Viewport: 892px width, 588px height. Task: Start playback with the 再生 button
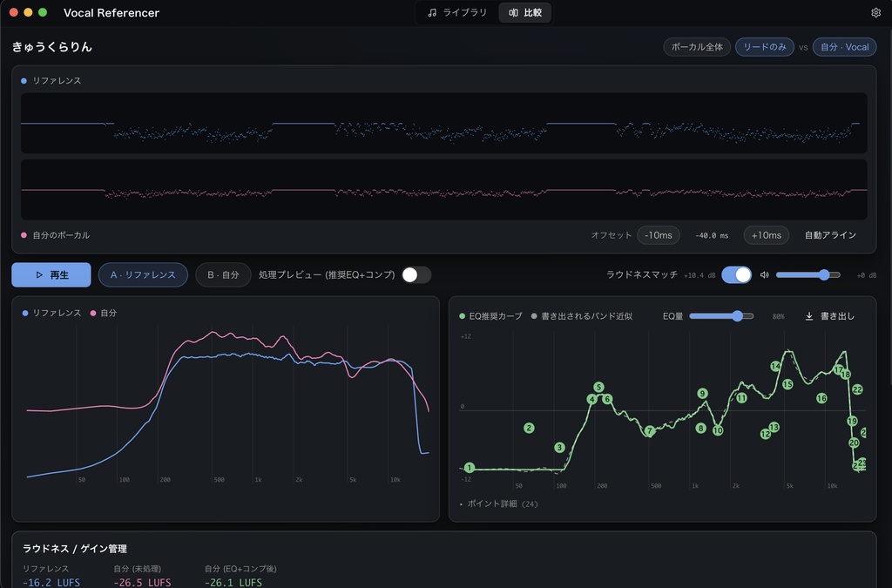51,275
